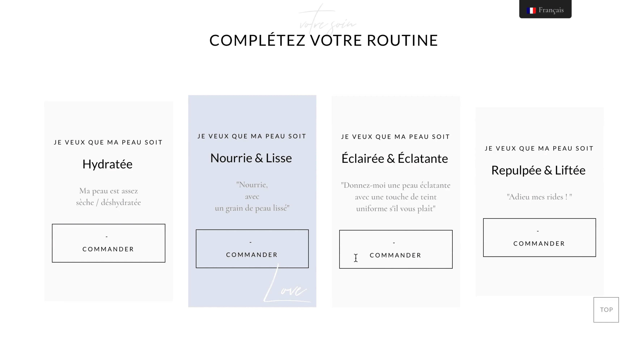Image resolution: width=644 pixels, height=345 pixels.
Task: Click 'JE VEUX QUE MA PEAU SOIT' above Hydratée
Action: point(108,142)
